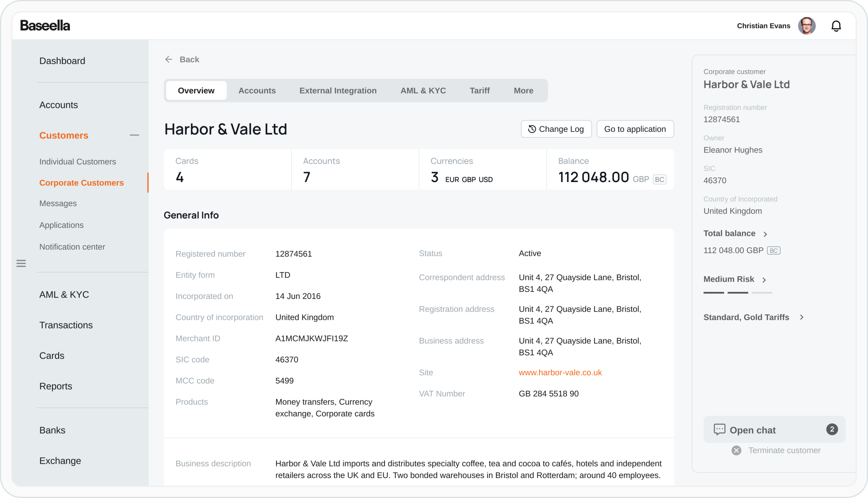Open unread chat count badge
868x498 pixels.
pos(832,430)
